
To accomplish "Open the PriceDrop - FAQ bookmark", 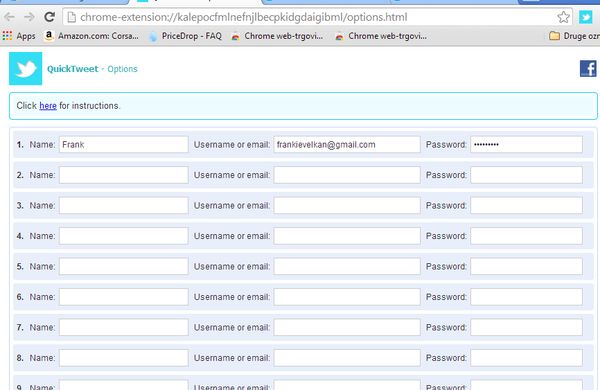I will tap(186, 36).
